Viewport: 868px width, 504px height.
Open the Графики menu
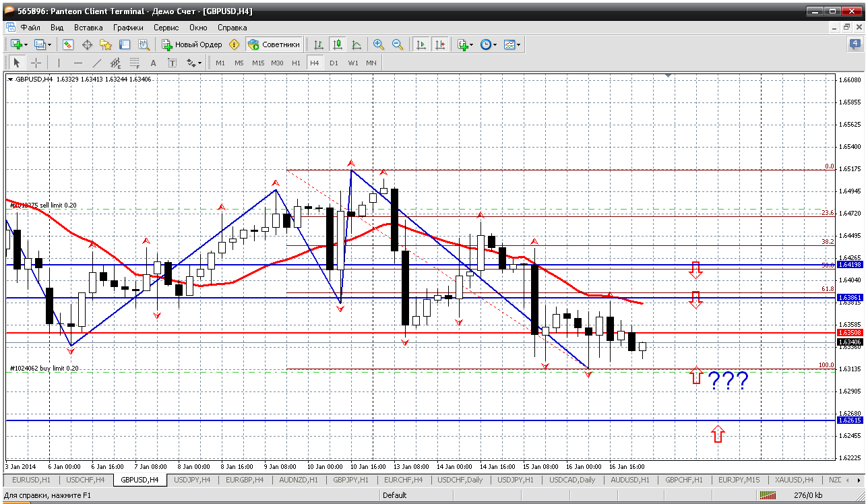[128, 28]
